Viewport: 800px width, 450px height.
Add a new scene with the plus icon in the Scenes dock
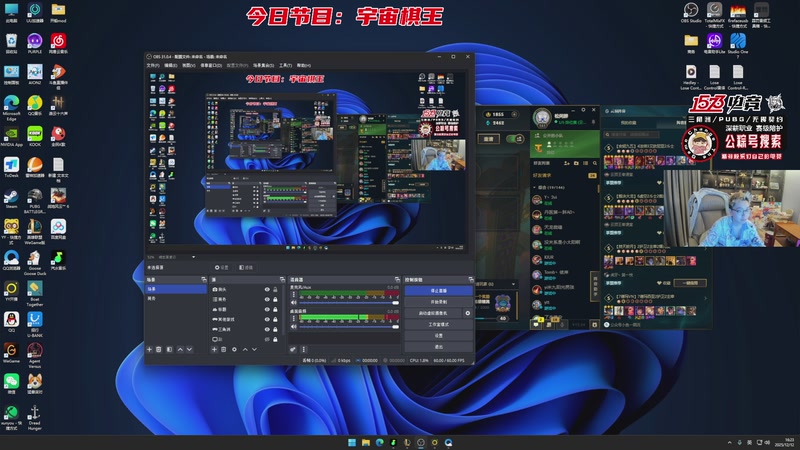tap(149, 349)
